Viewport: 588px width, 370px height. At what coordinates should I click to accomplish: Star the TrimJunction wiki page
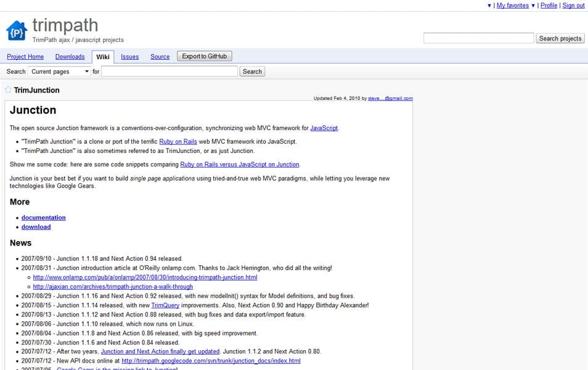click(x=8, y=89)
